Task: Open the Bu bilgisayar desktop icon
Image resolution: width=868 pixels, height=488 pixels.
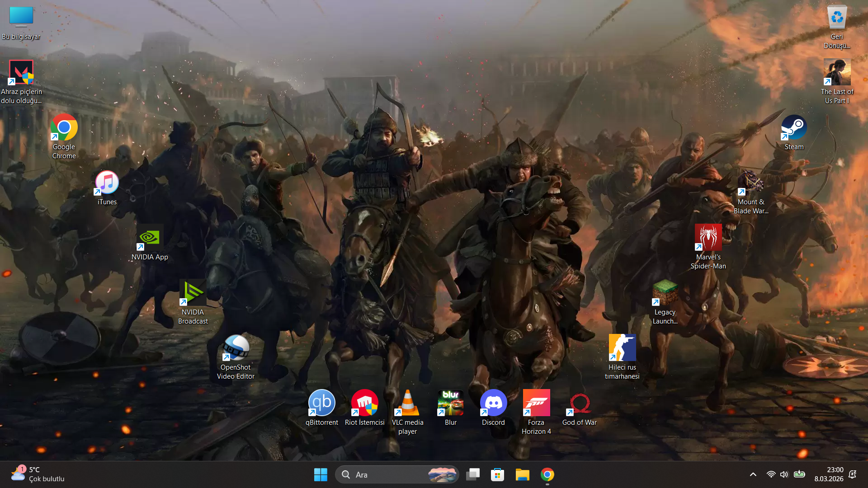Action: [x=21, y=23]
